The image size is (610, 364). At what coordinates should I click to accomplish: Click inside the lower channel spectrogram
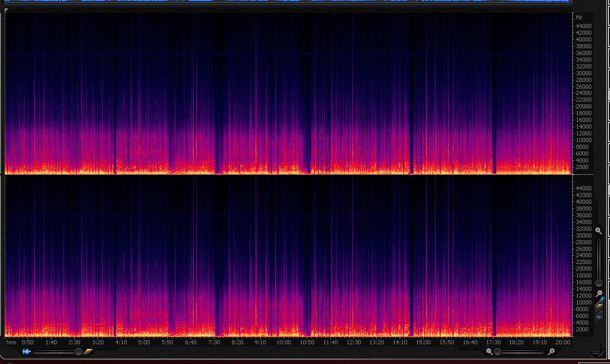click(288, 256)
